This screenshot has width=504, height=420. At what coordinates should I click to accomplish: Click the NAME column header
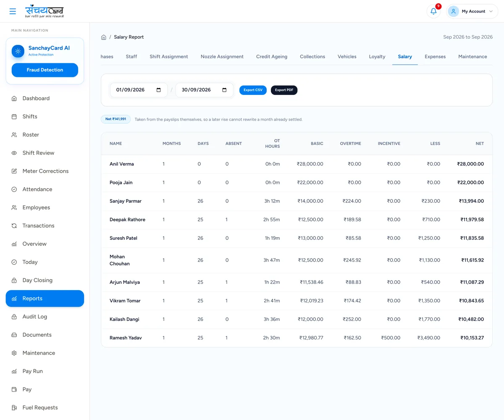[x=116, y=144]
